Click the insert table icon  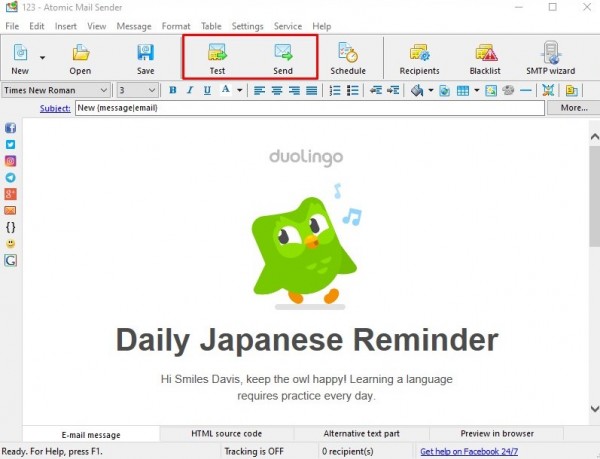(x=463, y=91)
